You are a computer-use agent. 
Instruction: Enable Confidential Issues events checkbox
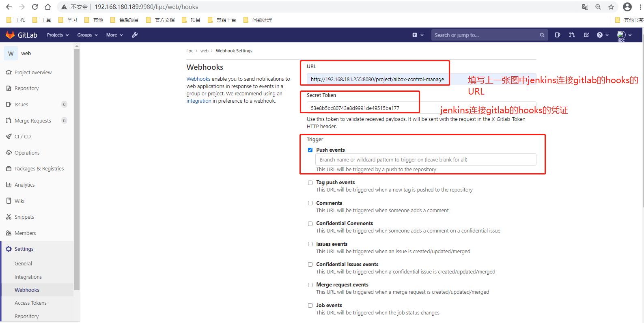point(310,264)
